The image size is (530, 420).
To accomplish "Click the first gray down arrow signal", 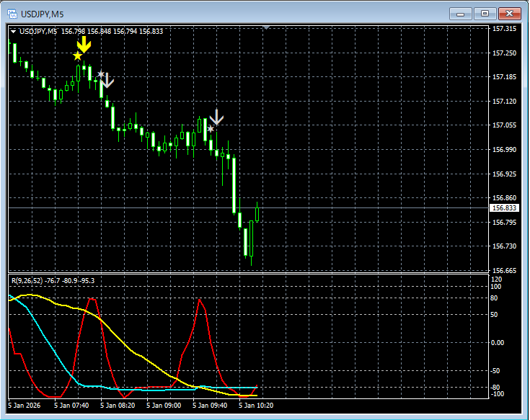I will click(x=107, y=81).
